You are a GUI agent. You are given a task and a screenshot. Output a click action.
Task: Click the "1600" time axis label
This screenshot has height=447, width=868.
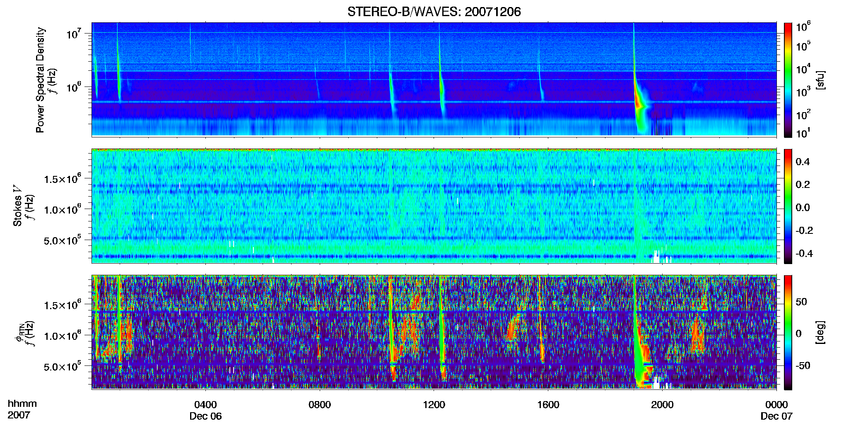548,405
